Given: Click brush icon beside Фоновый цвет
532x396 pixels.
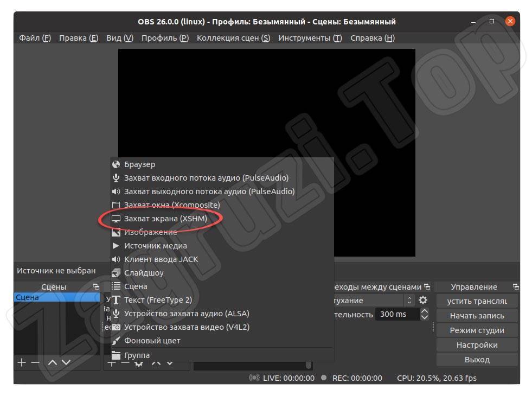Looking at the screenshot, I should pyautogui.click(x=116, y=341).
